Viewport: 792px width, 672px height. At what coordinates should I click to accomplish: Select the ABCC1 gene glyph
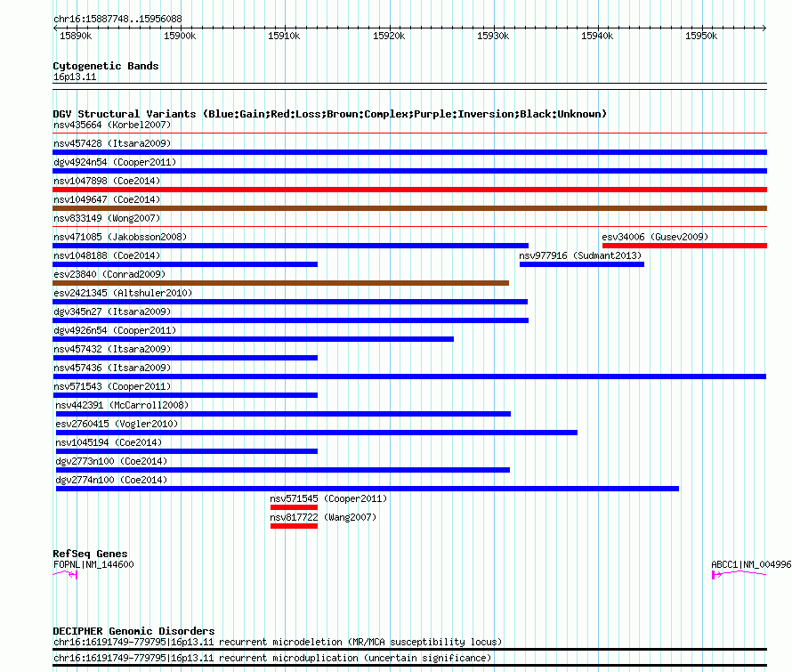(x=739, y=574)
